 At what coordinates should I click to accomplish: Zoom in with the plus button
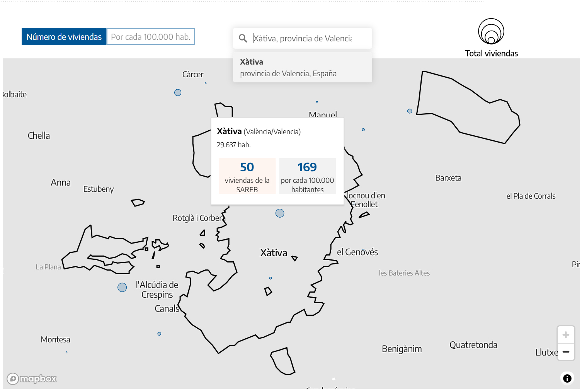pyautogui.click(x=566, y=335)
